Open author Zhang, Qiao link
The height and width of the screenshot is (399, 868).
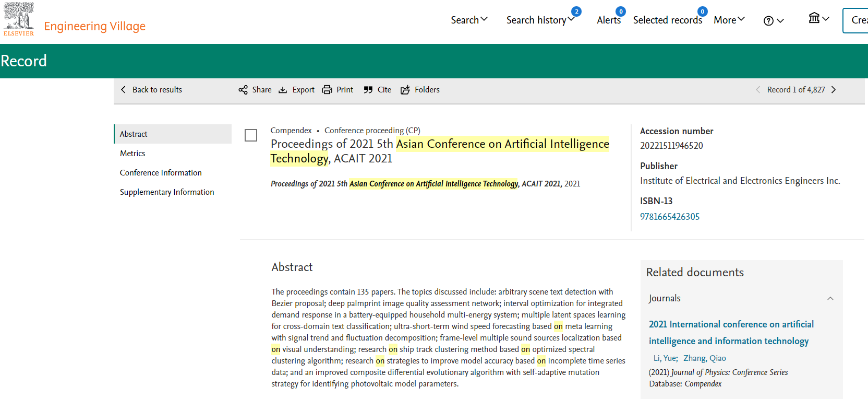(x=705, y=358)
